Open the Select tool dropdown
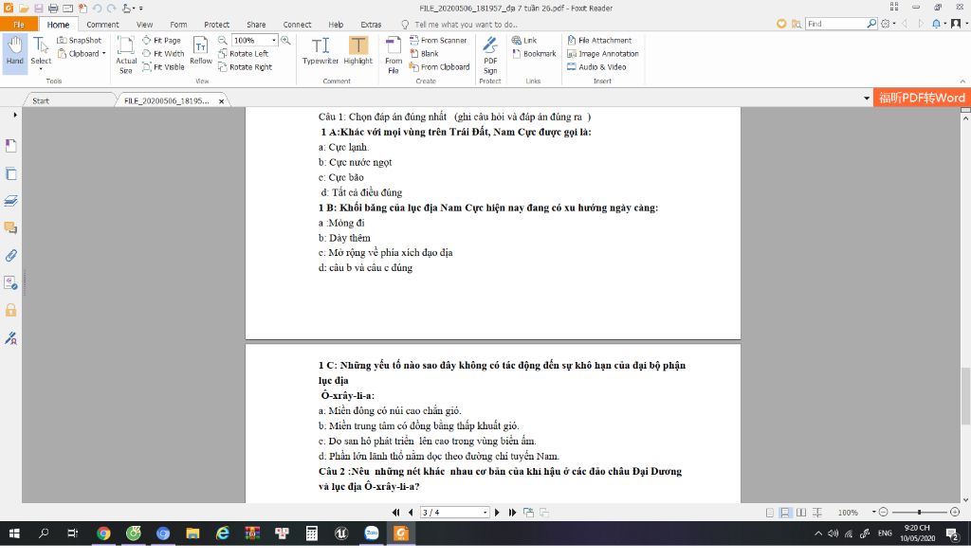The image size is (971, 560). pos(41,69)
